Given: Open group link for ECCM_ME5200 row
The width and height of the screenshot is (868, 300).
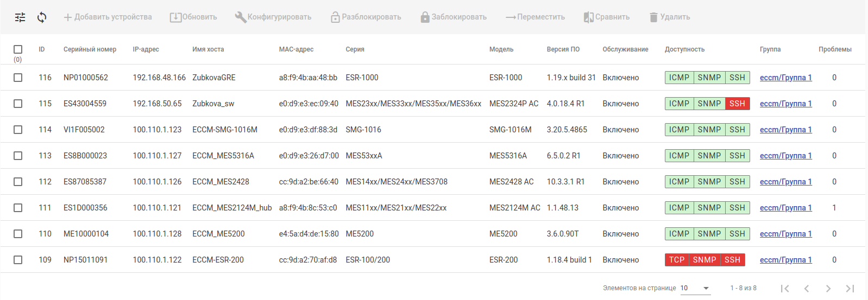Looking at the screenshot, I should click(x=785, y=234).
